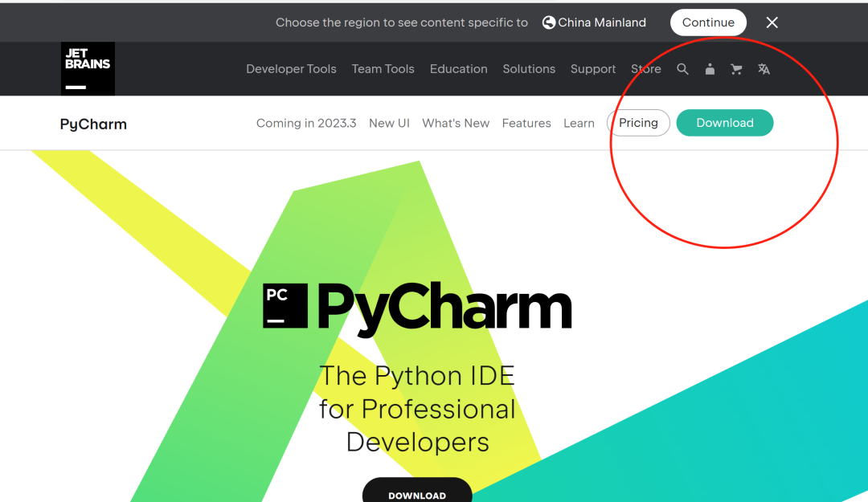Screen dimensions: 868x502
Task: Open the site search magnifier icon
Action: [x=682, y=69]
